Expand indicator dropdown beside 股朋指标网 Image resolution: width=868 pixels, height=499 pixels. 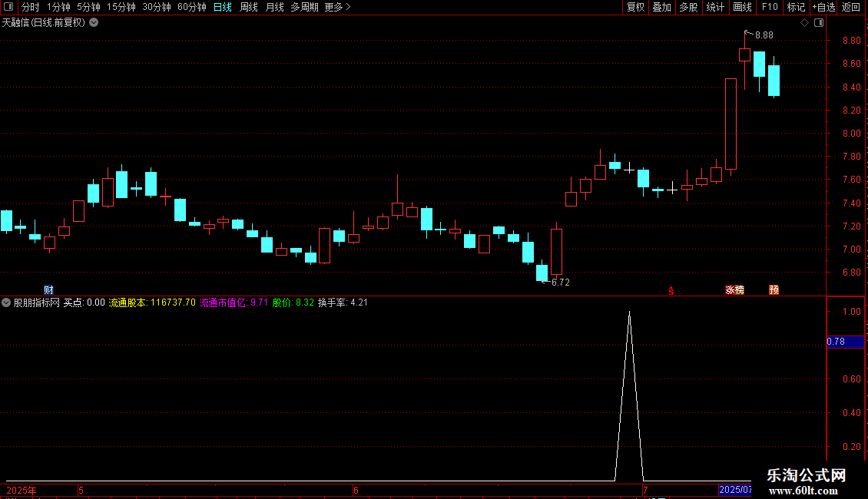pyautogui.click(x=6, y=302)
